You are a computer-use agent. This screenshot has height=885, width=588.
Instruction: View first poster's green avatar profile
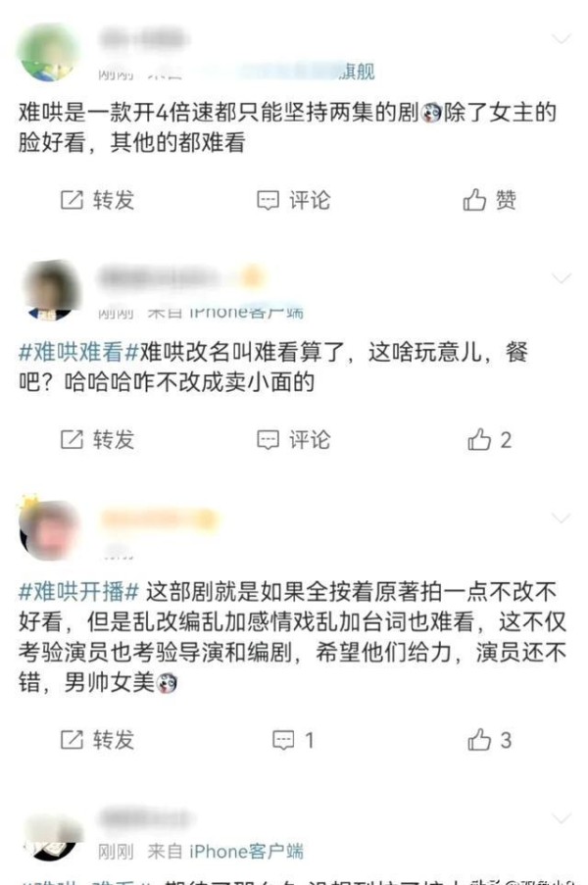pyautogui.click(x=49, y=52)
